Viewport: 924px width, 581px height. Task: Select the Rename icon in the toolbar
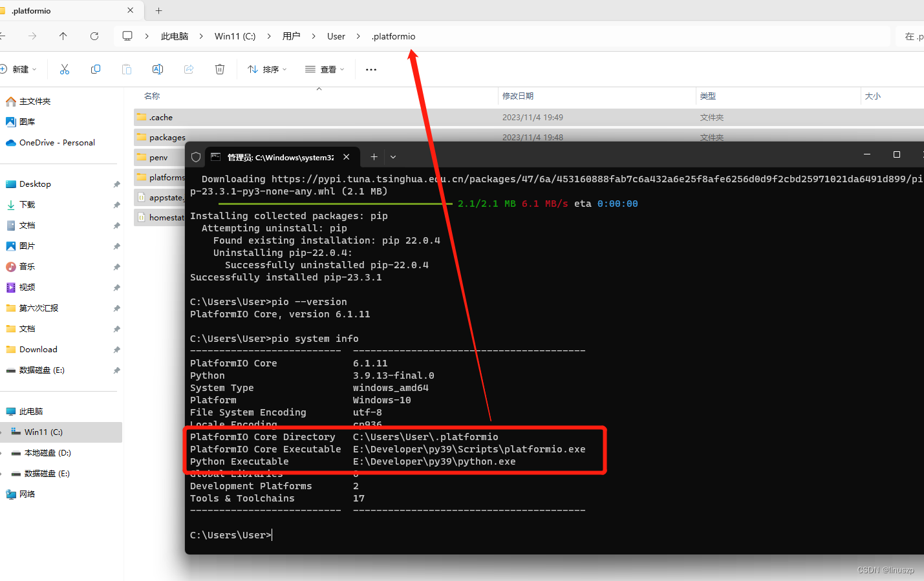pyautogui.click(x=157, y=69)
